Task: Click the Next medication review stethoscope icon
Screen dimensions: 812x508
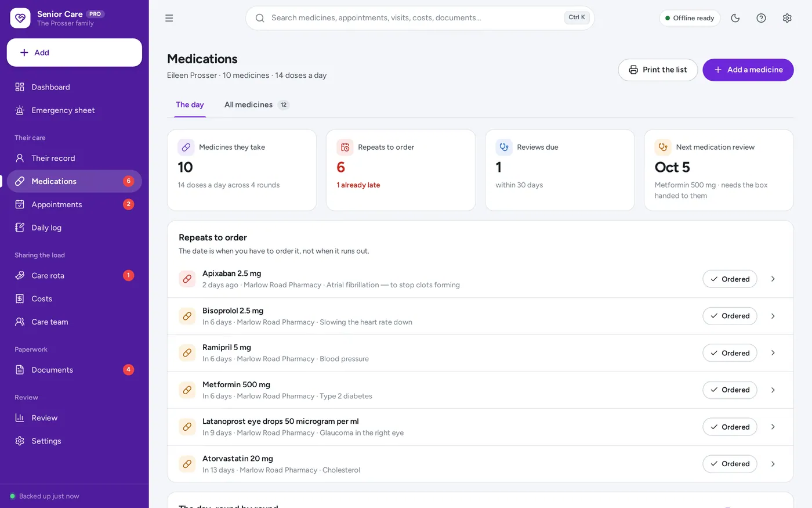Action: click(x=663, y=147)
